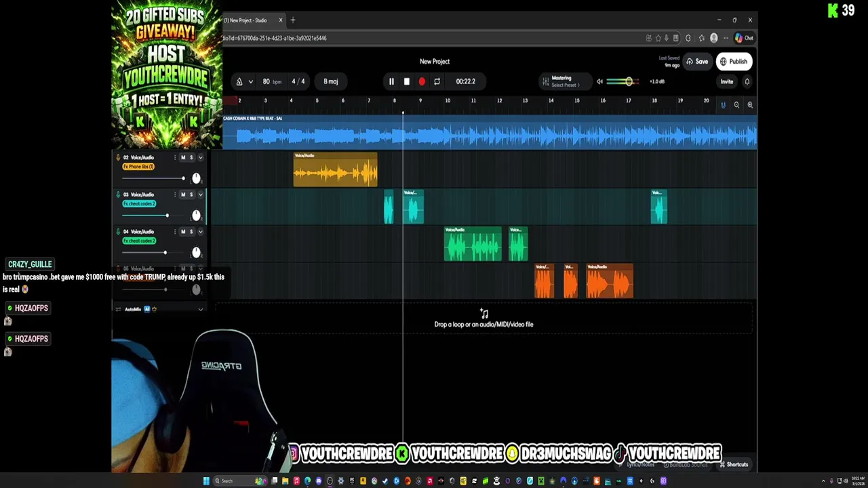Screen dimensions: 868x488
Task: Open the Fx Phone libs effects chain
Action: pyautogui.click(x=138, y=167)
